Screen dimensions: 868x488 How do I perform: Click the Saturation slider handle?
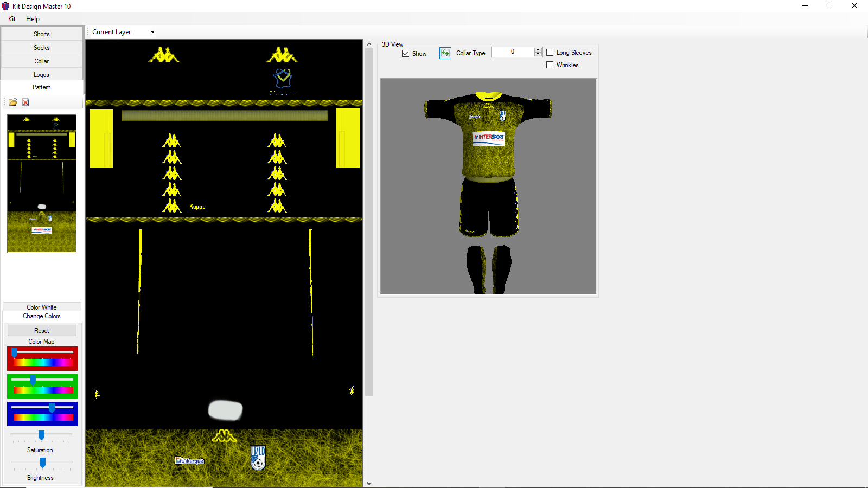(41, 435)
